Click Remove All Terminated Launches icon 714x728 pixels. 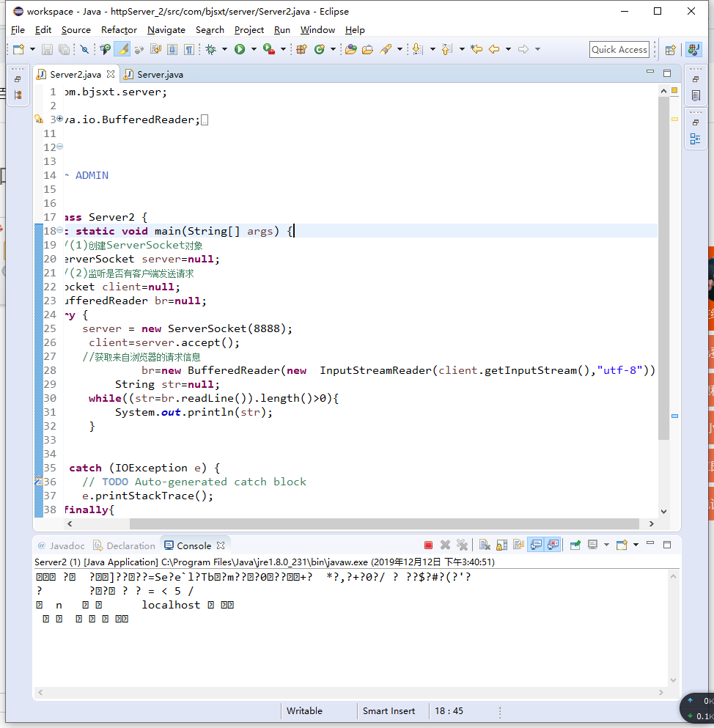pos(462,545)
